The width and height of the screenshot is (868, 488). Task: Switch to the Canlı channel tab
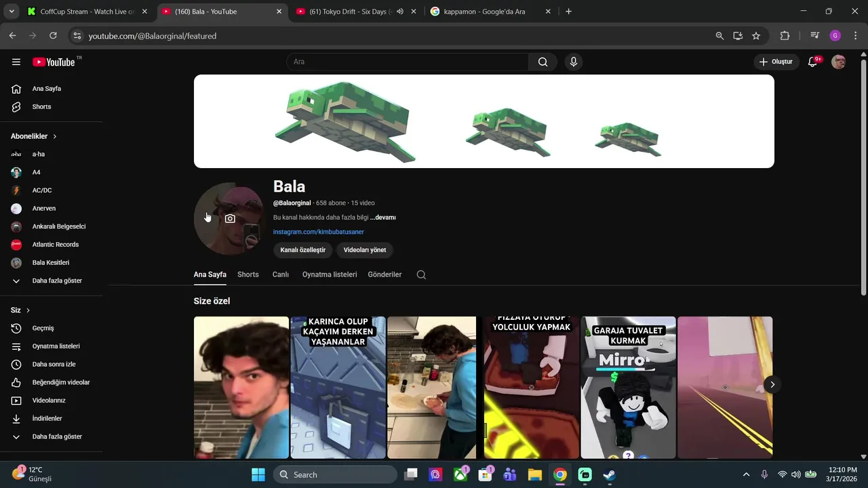tap(281, 274)
